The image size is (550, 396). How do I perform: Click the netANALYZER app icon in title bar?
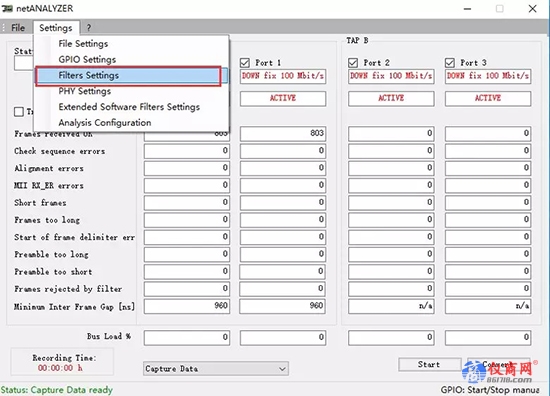(x=7, y=8)
